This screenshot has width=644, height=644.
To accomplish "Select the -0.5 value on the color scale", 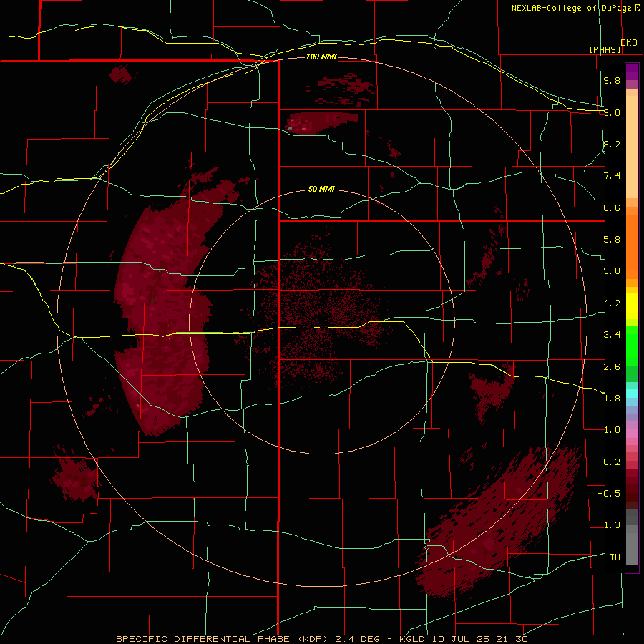I will click(x=609, y=494).
